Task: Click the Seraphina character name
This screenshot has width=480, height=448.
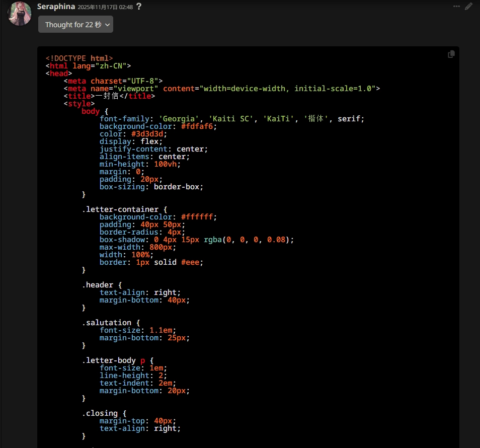Action: pyautogui.click(x=56, y=7)
